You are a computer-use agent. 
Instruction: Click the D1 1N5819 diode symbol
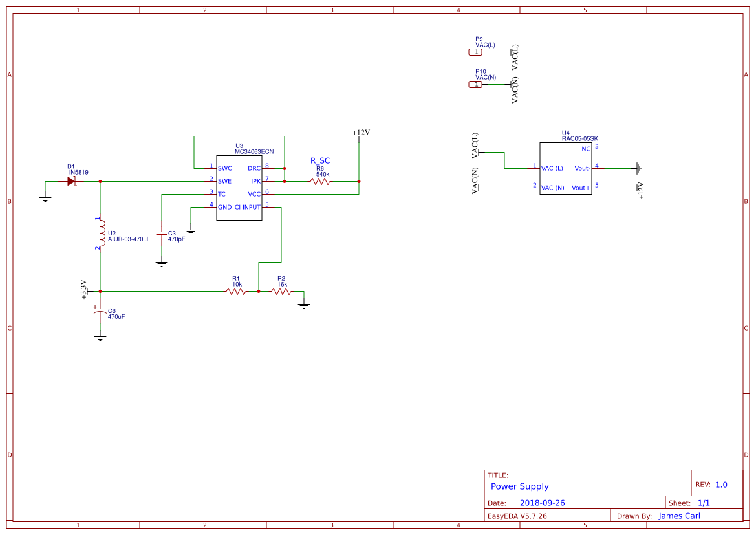click(71, 182)
